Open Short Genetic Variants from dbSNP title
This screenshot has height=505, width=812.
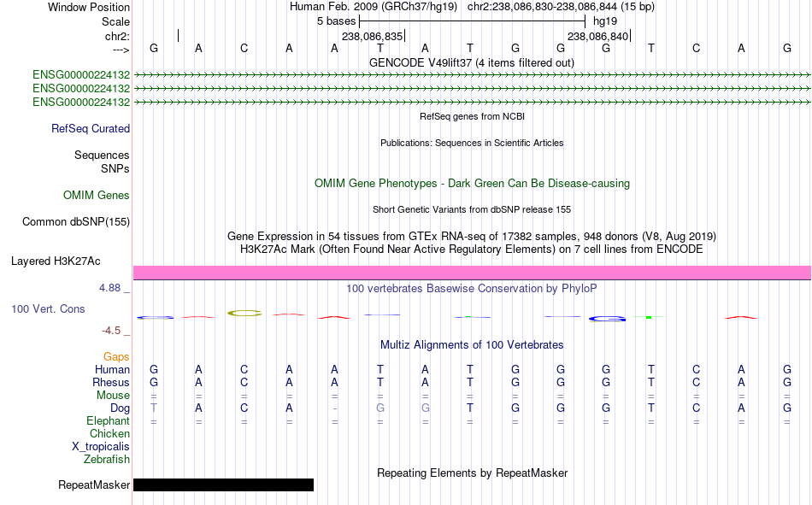472,209
